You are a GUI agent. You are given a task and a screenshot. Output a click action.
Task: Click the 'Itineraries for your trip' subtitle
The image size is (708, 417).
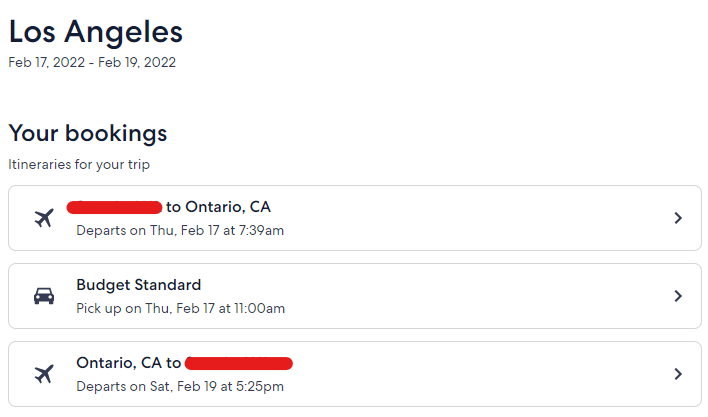(x=79, y=164)
